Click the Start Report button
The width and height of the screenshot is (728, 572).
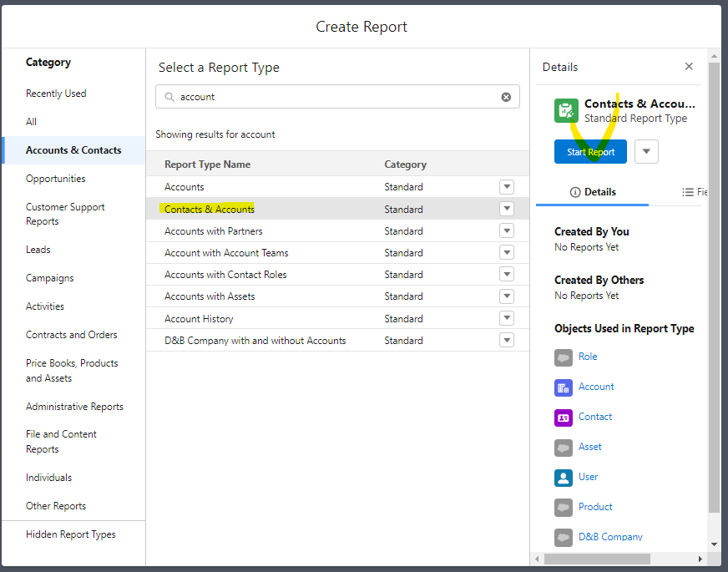(x=590, y=152)
